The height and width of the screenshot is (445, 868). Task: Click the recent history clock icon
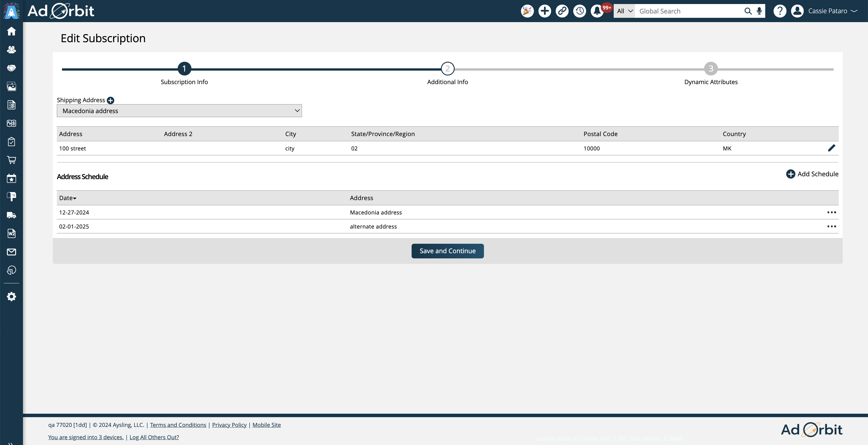(x=580, y=11)
